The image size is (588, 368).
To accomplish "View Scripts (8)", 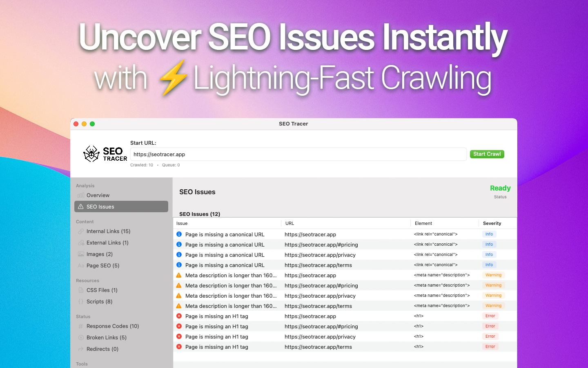I will [x=121, y=302].
